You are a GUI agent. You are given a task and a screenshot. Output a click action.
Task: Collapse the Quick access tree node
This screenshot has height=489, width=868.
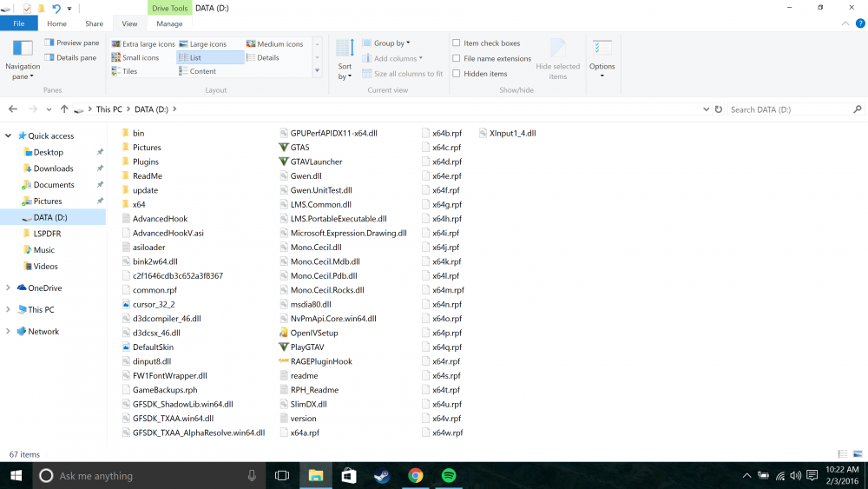(9, 135)
